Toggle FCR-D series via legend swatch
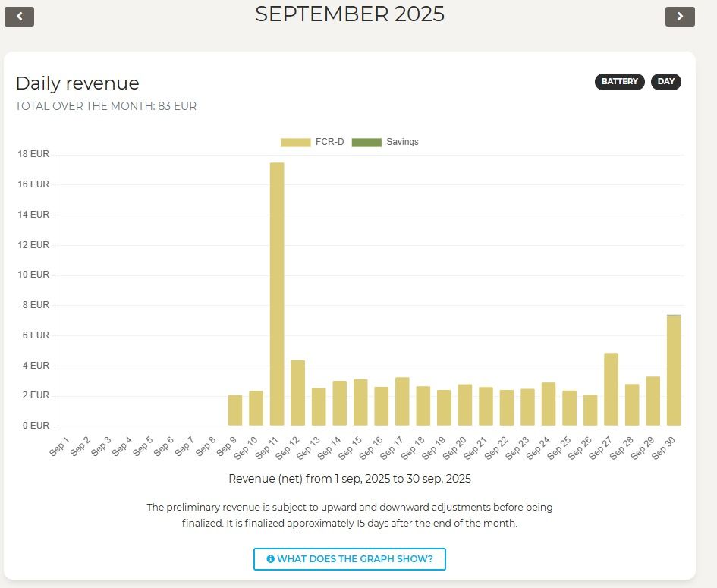The image size is (717, 588). click(x=295, y=142)
